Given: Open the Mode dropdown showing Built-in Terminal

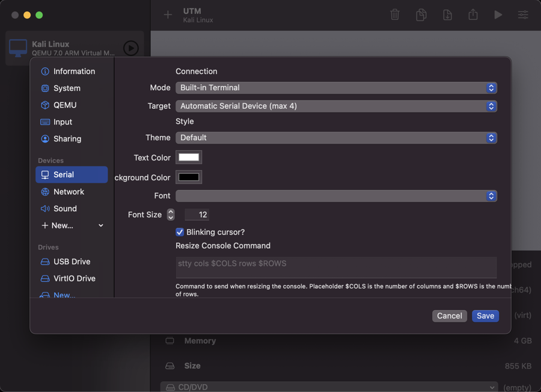Looking at the screenshot, I should [x=336, y=88].
